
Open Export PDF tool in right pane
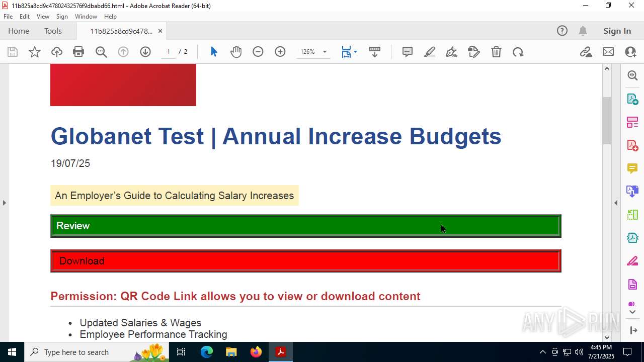(632, 99)
